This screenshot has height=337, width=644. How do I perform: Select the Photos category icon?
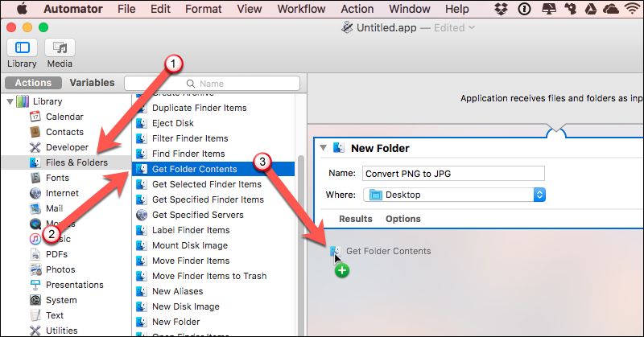[35, 269]
